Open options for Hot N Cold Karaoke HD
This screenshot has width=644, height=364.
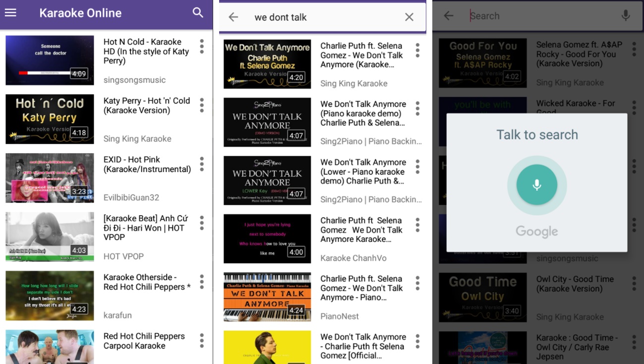pos(202,47)
